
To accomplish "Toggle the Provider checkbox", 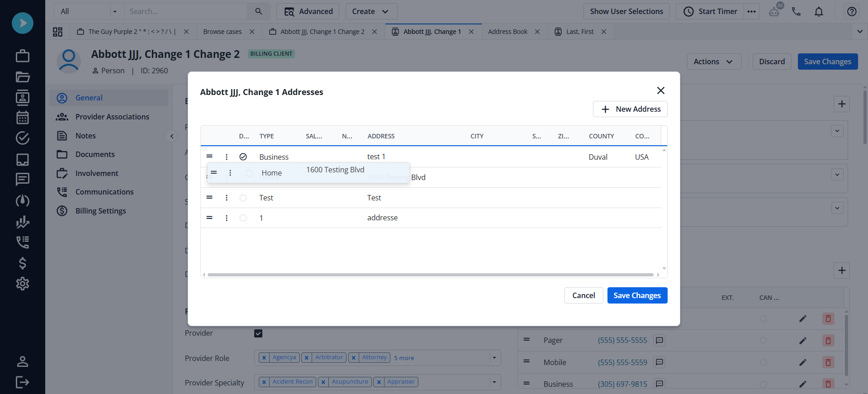I will (258, 333).
